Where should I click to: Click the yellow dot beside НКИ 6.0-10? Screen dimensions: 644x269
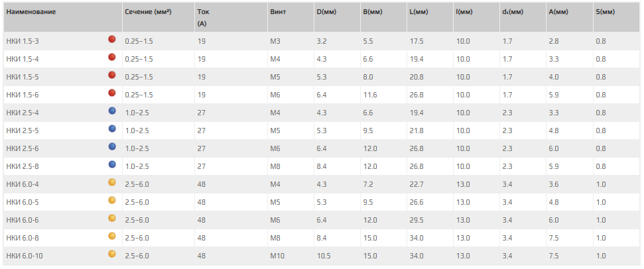click(x=112, y=254)
